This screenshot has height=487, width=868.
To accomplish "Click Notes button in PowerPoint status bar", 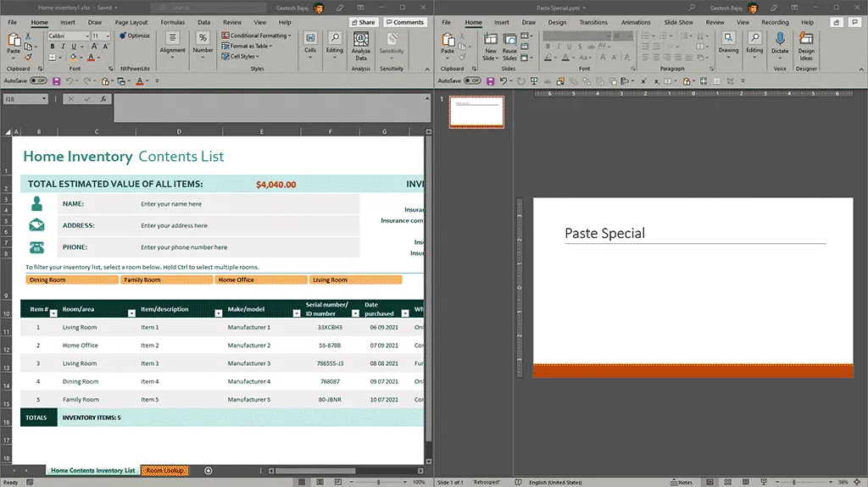I will coord(682,482).
